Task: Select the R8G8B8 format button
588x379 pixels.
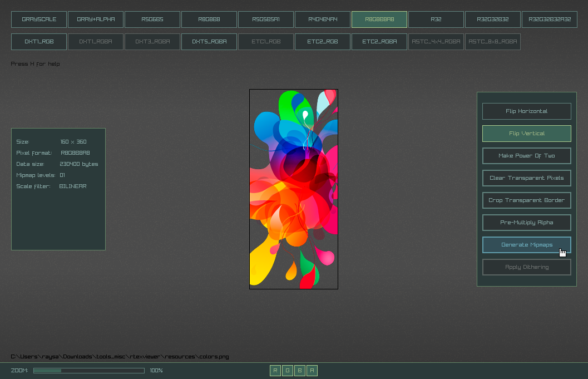Action: (x=209, y=19)
